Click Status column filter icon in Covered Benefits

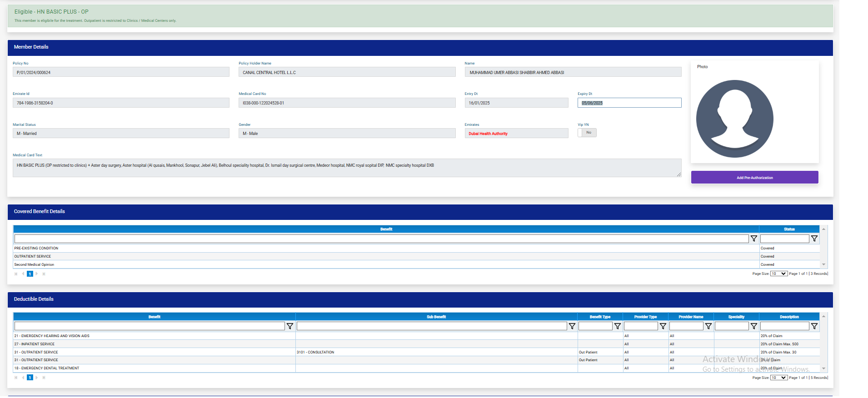pos(814,239)
